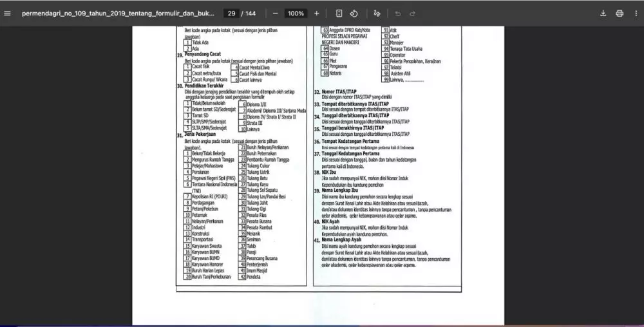Click the zoom out minus button
This screenshot has width=644, height=327.
[276, 14]
